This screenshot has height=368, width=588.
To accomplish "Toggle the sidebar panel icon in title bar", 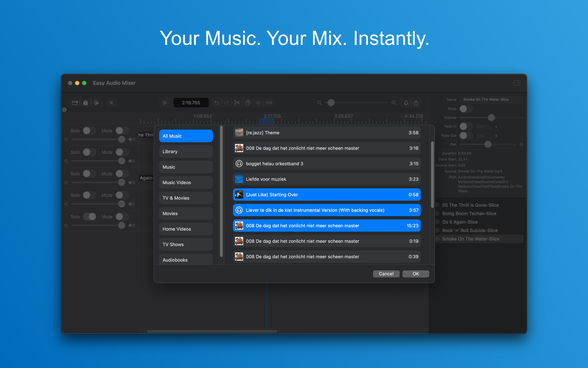I will pos(517,83).
